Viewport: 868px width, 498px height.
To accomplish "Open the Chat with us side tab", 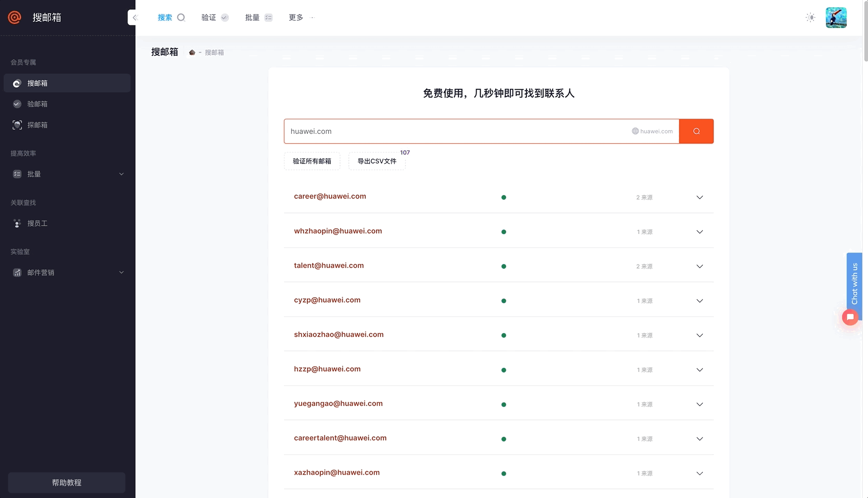I will pos(855,284).
